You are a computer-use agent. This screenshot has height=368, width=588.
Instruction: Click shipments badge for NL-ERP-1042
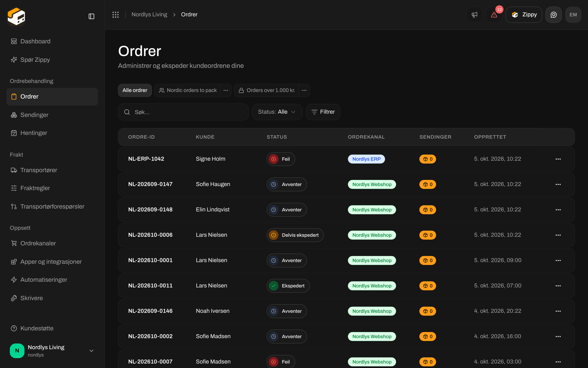point(428,159)
